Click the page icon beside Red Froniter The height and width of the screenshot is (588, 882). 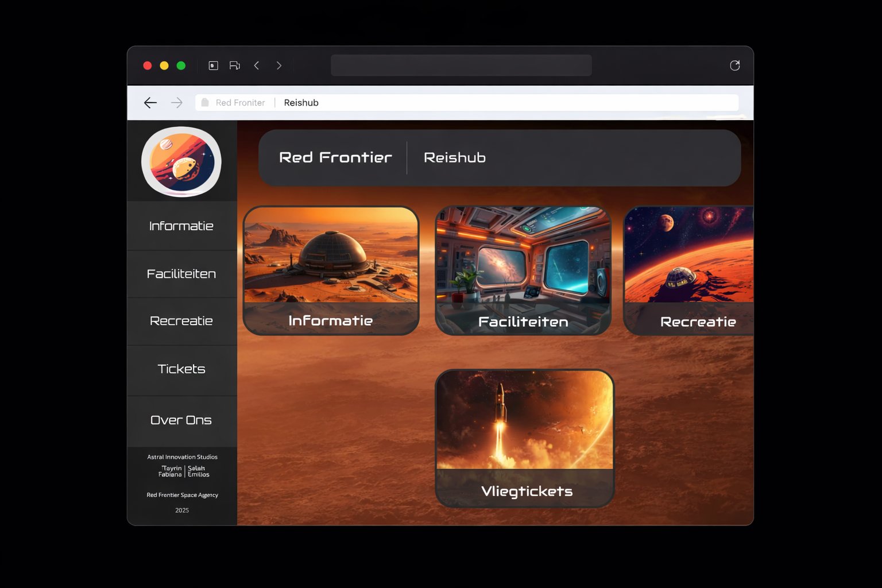click(x=205, y=102)
